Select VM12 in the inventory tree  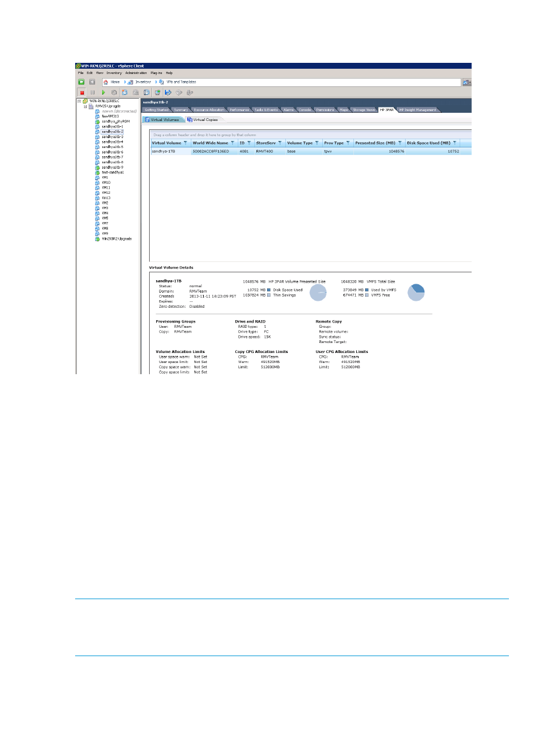tap(106, 193)
